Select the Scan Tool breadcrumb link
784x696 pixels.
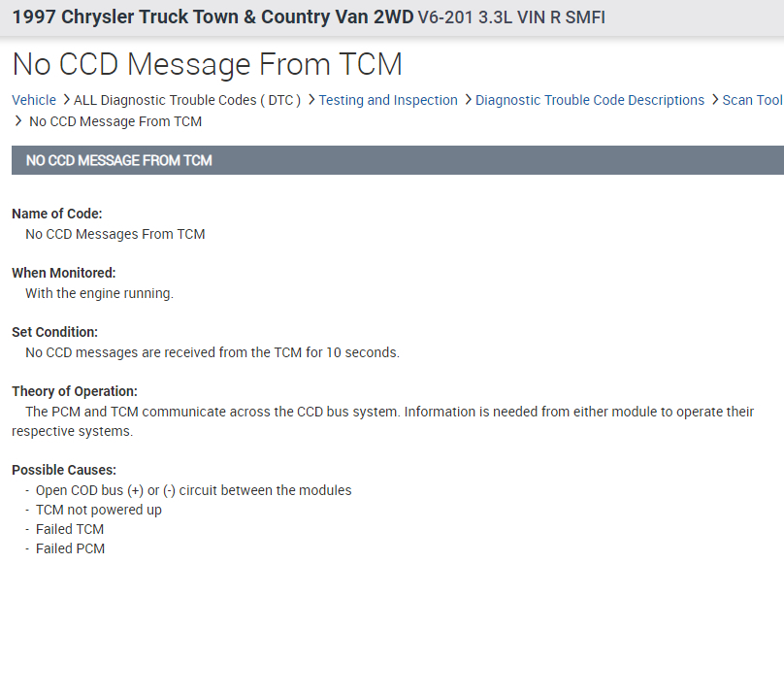[x=752, y=100]
